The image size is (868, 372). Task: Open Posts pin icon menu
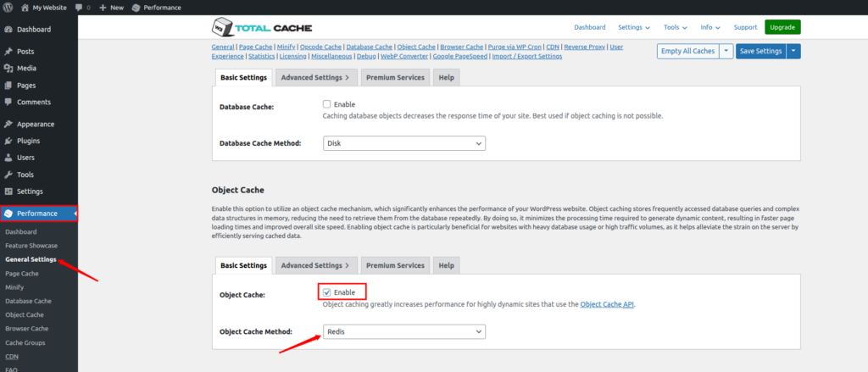coord(8,52)
